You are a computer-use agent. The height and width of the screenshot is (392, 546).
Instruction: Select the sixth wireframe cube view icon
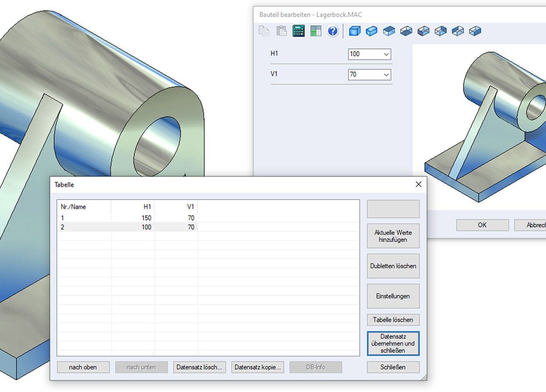pos(441,31)
